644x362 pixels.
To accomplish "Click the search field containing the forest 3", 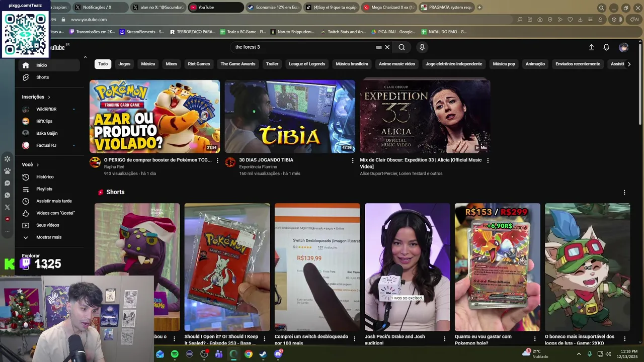I will coord(304,47).
